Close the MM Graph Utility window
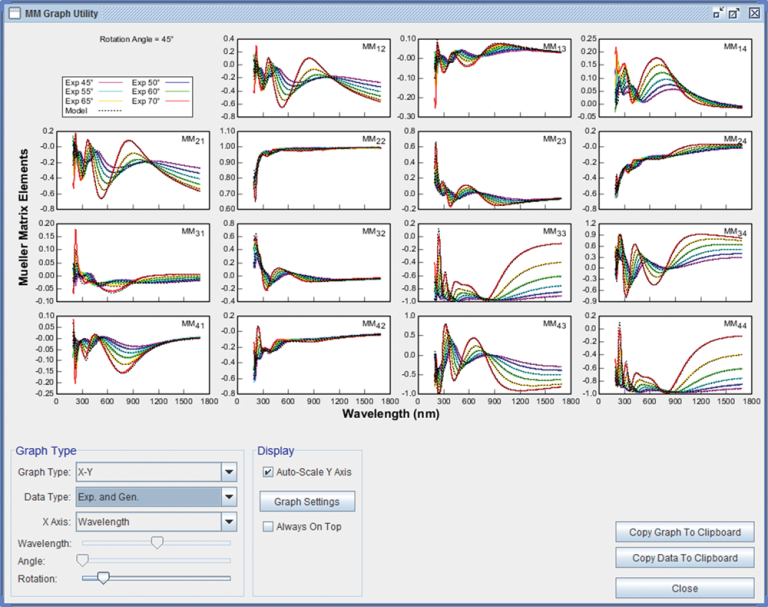 tap(753, 12)
